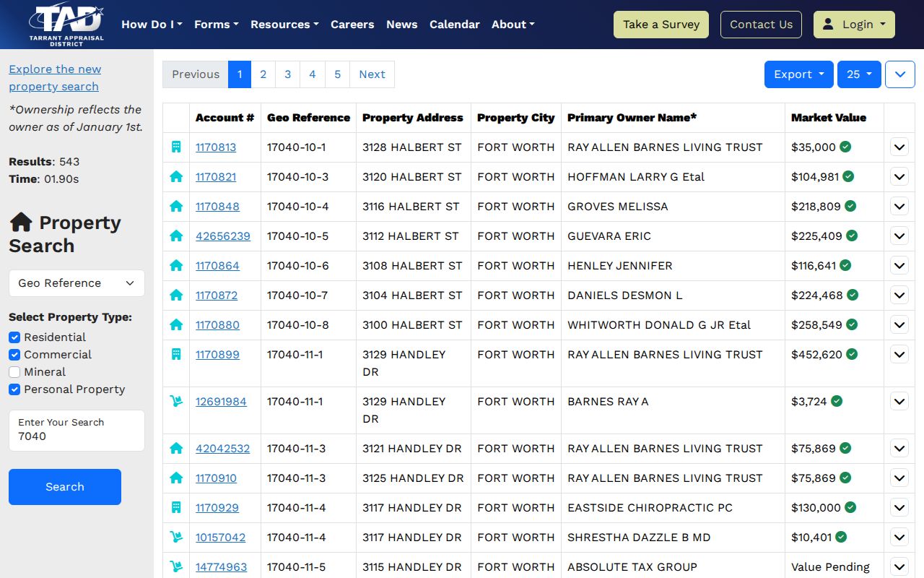Go to results page 2

point(263,74)
